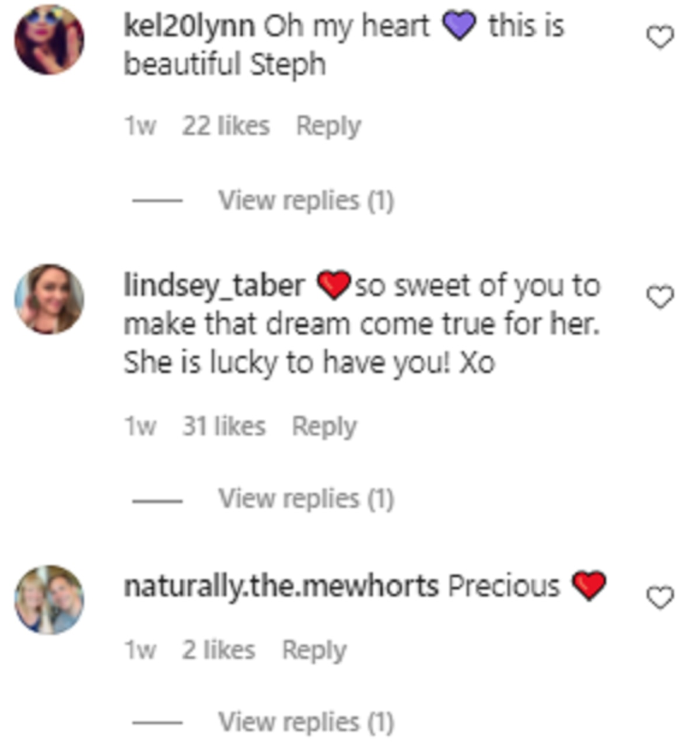The height and width of the screenshot is (748, 700).
Task: Click the purple heart emoji in kel20lynn's comment
Action: coord(459,26)
